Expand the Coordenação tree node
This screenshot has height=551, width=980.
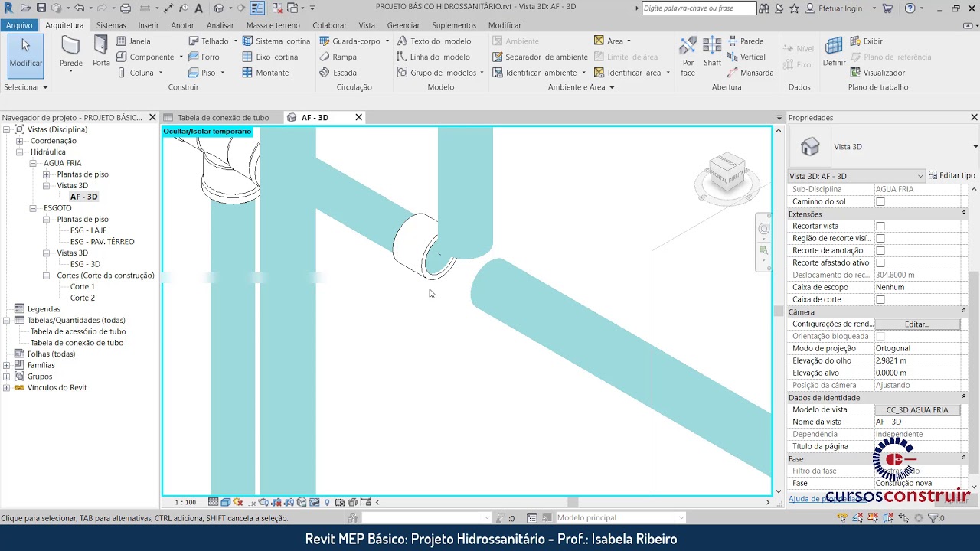(20, 141)
